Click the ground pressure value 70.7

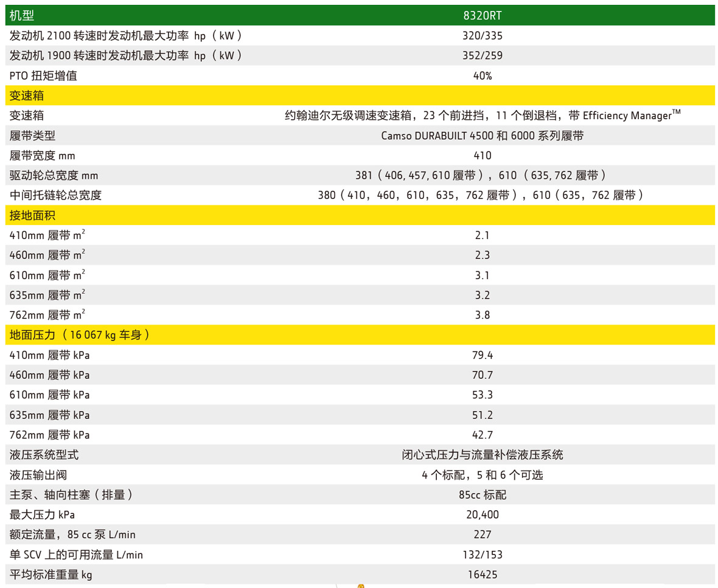point(482,375)
